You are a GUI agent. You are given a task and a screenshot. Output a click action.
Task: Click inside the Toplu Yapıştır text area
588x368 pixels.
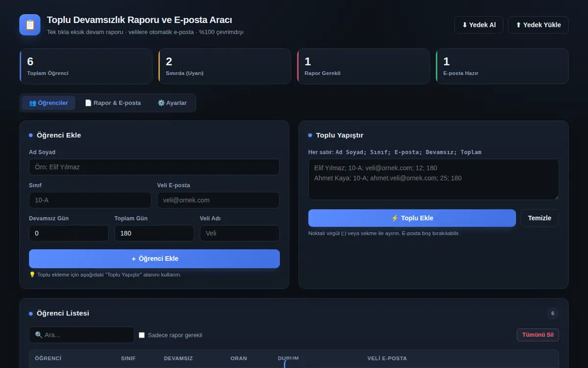(434, 179)
